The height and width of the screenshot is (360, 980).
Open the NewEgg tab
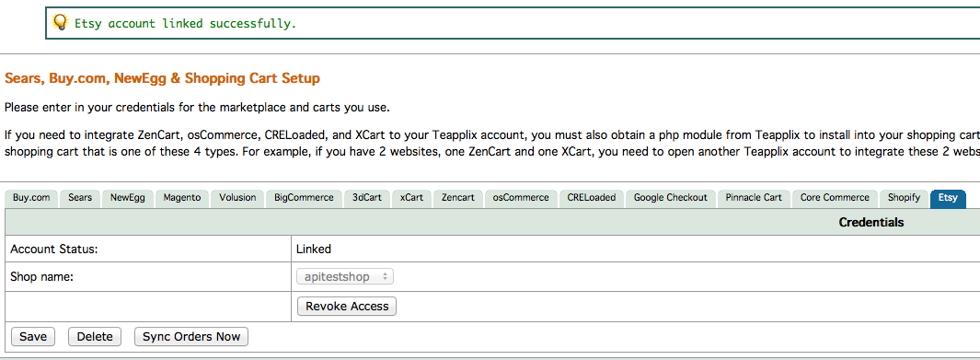click(x=128, y=198)
